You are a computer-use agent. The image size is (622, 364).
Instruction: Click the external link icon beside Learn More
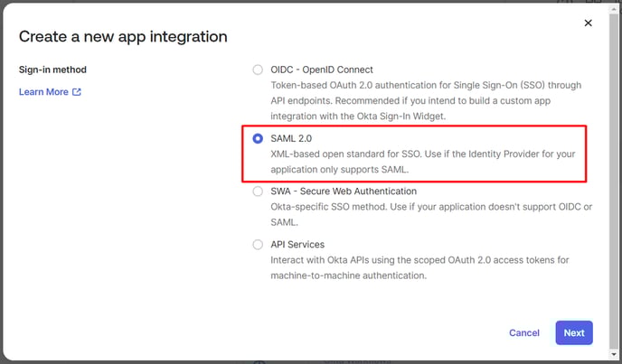tap(77, 92)
